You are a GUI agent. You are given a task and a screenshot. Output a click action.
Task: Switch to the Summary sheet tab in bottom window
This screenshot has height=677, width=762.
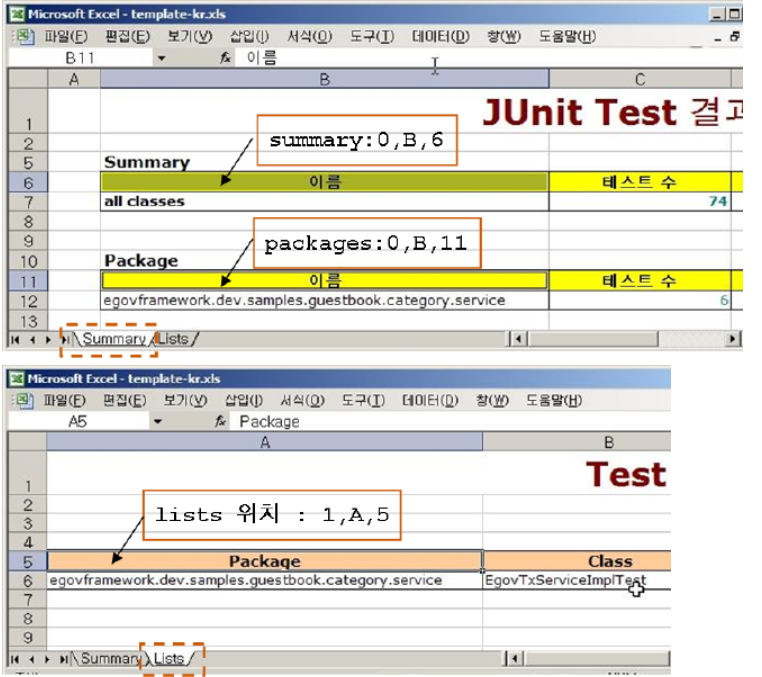(109, 659)
